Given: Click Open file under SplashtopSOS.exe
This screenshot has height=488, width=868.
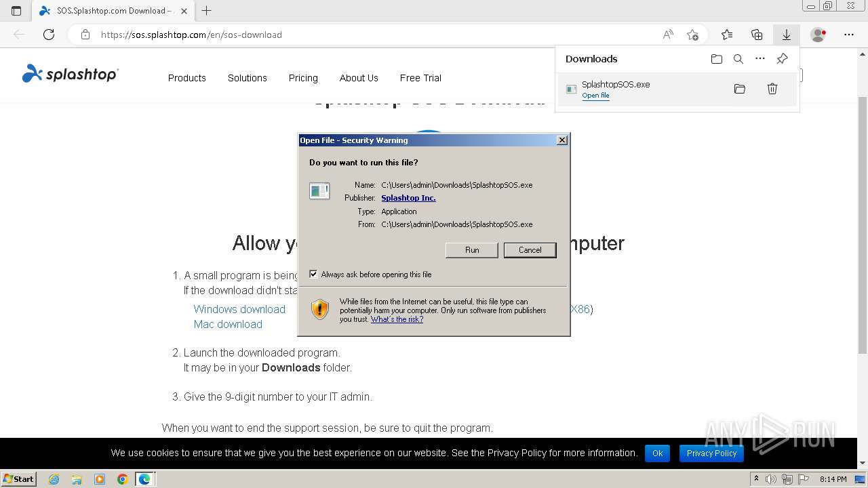Looking at the screenshot, I should tap(595, 96).
